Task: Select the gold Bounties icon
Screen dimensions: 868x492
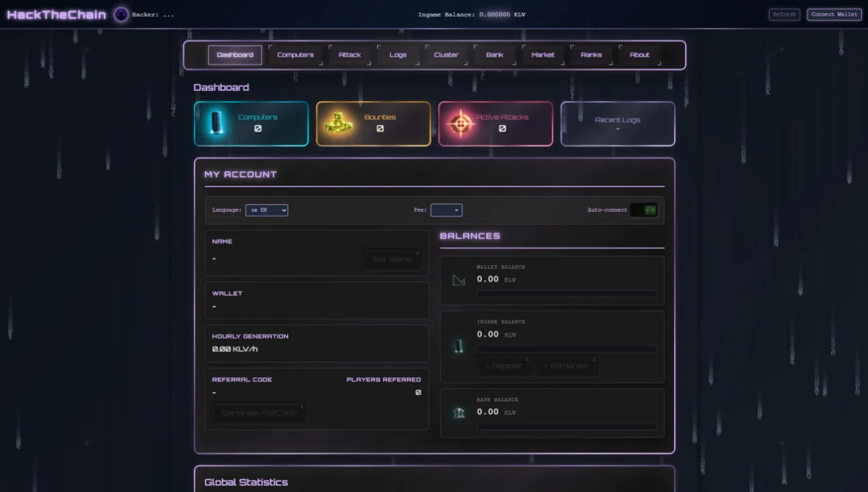Action: click(337, 124)
